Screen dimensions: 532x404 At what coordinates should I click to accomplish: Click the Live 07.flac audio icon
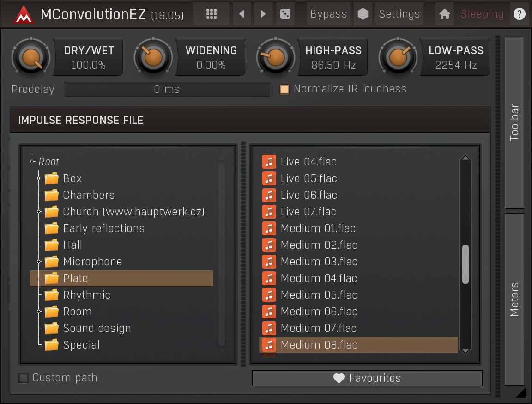(269, 212)
